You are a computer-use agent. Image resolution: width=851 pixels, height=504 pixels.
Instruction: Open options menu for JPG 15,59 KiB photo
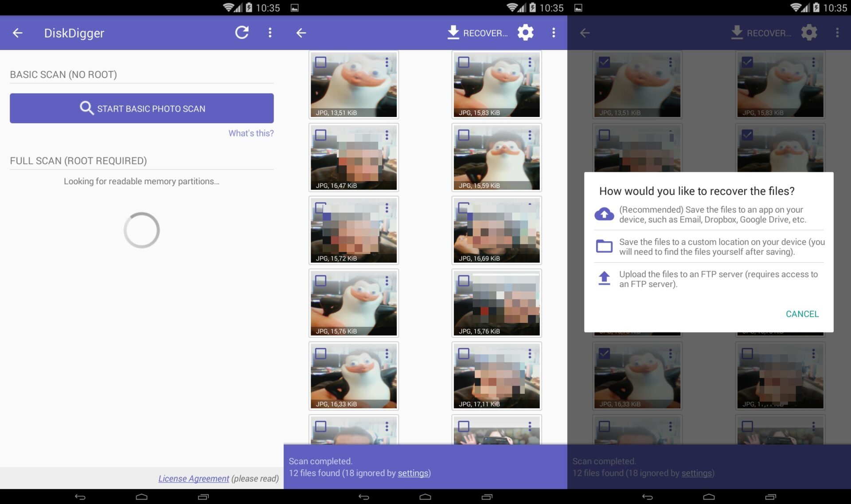click(530, 135)
